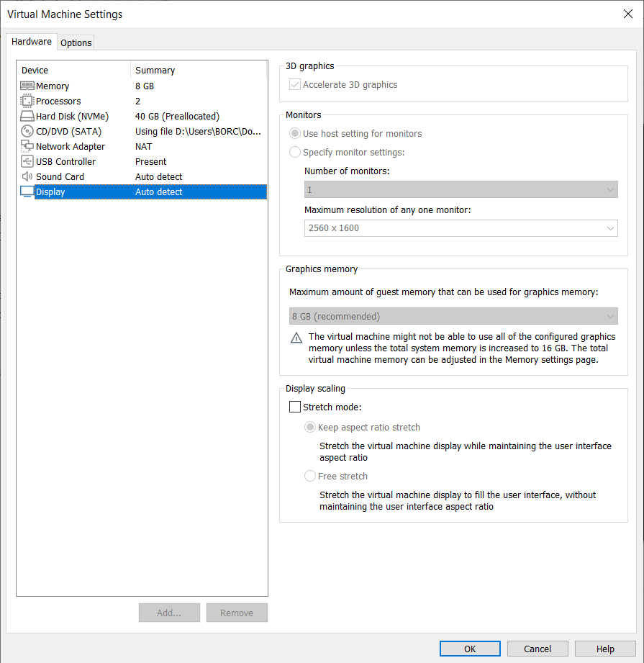Open the maximum resolution dropdown

point(612,228)
